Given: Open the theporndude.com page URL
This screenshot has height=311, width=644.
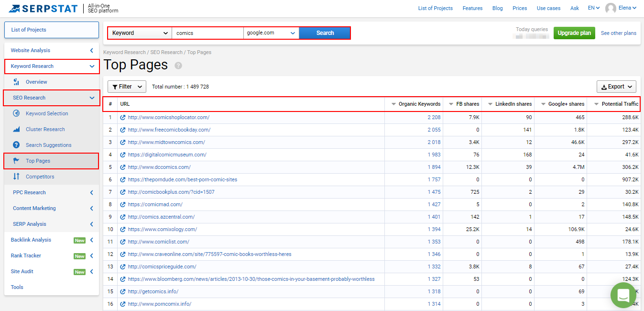Looking at the screenshot, I should (183, 179).
